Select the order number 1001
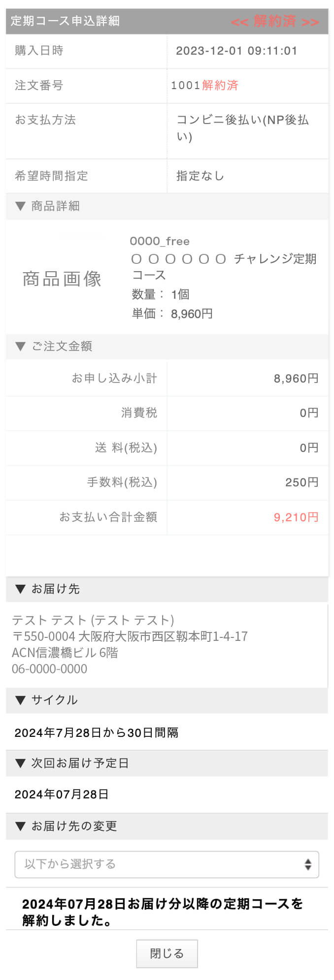Image resolution: width=334 pixels, height=980 pixels. pyautogui.click(x=185, y=86)
